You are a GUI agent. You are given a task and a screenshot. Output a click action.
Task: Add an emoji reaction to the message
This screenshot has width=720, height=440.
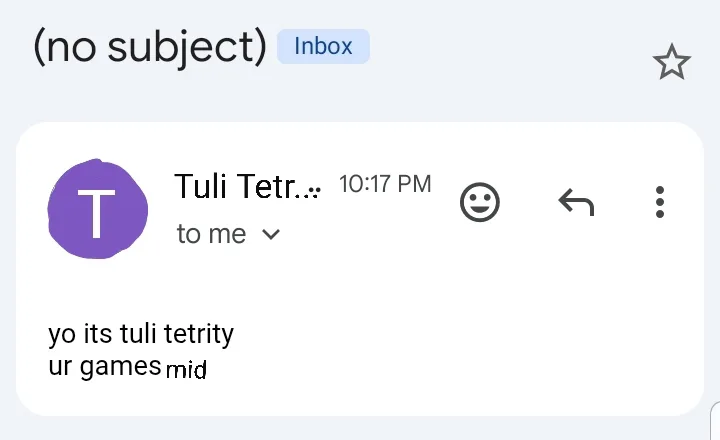tap(480, 203)
